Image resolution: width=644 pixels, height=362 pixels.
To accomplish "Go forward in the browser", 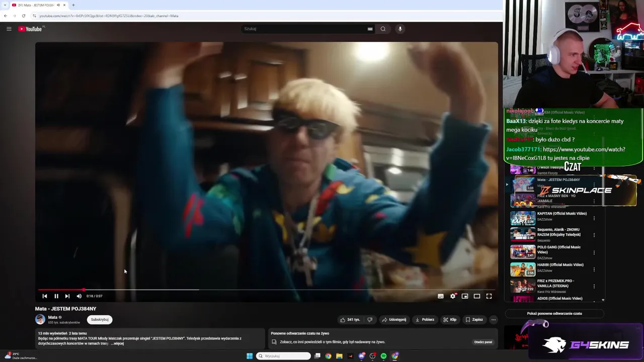I will point(14,16).
